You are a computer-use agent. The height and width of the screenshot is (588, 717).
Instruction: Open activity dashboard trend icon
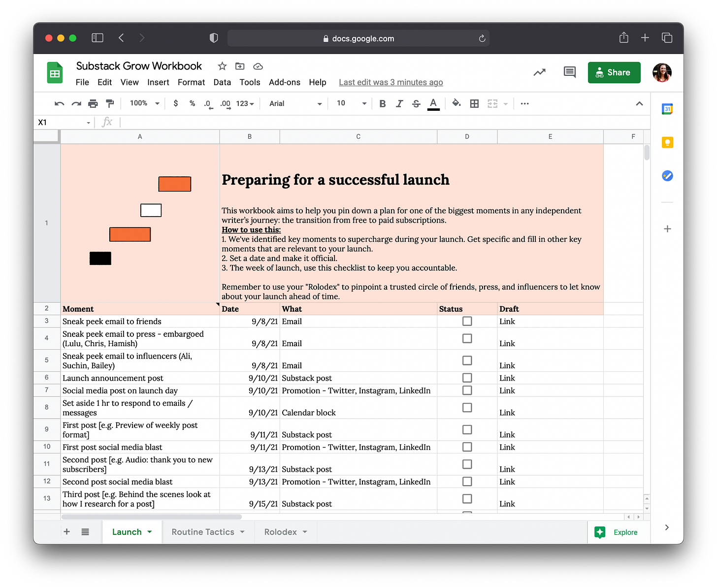[540, 72]
